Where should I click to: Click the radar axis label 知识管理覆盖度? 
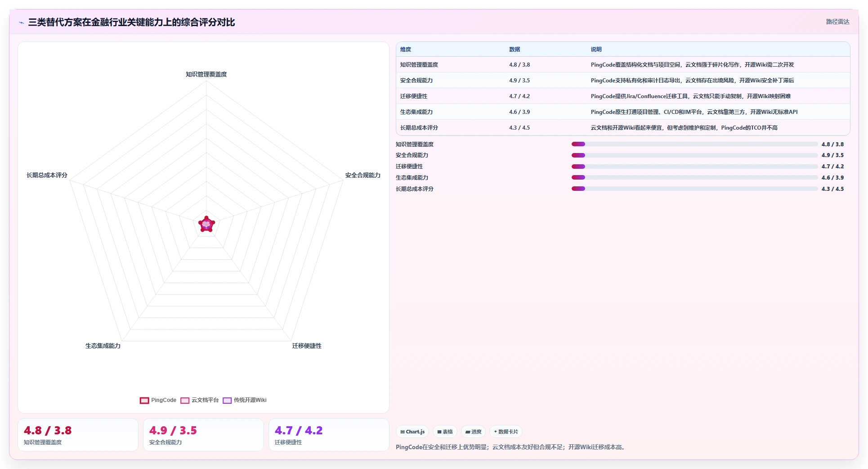coord(206,74)
